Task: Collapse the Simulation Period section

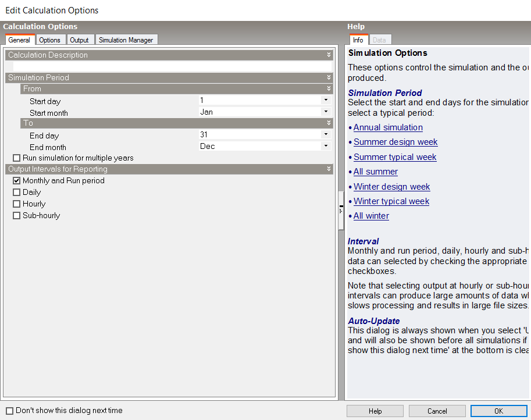Action: [x=329, y=77]
